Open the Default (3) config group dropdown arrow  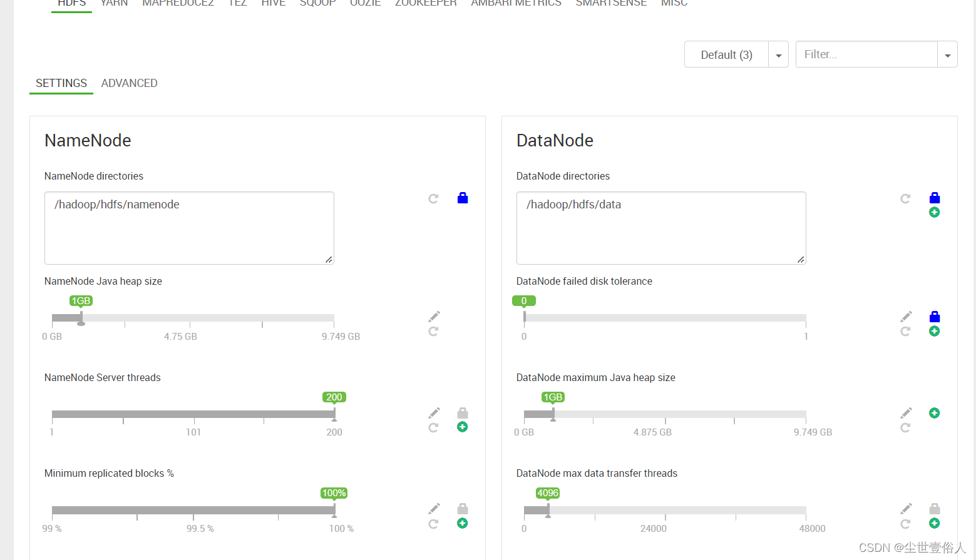tap(778, 54)
